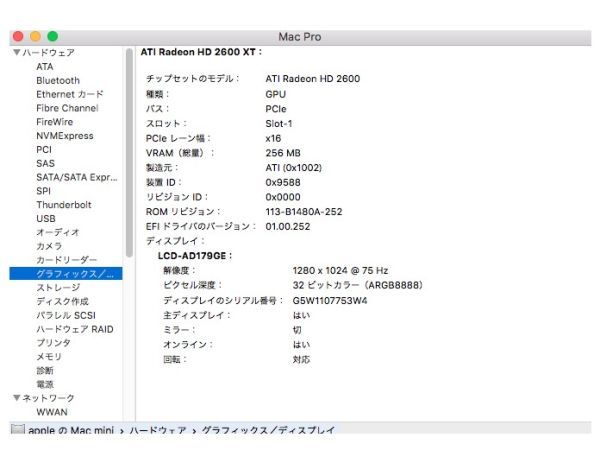Open the オーディオ entry
The width and height of the screenshot is (600, 463).
(x=58, y=232)
